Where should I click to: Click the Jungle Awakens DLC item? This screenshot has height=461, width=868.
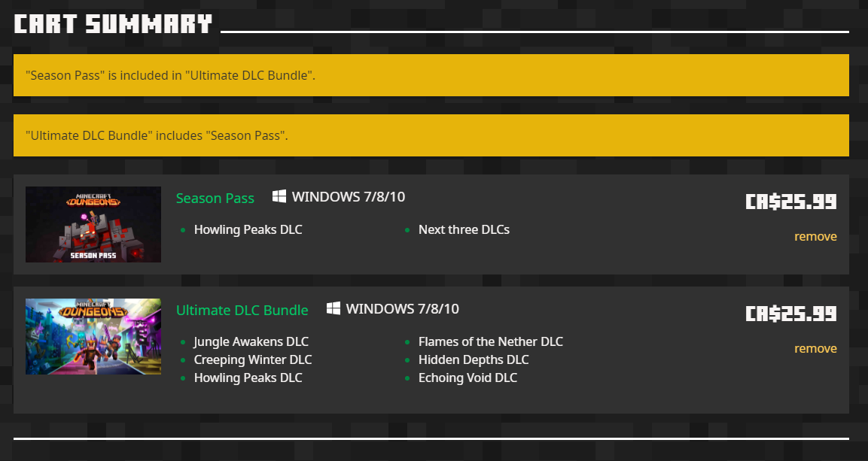[251, 342]
